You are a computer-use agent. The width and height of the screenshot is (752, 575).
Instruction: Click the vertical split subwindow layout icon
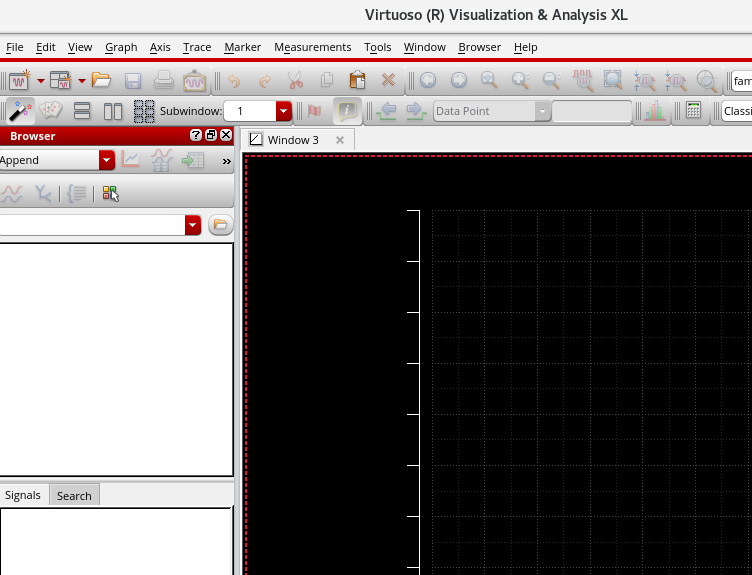point(113,111)
